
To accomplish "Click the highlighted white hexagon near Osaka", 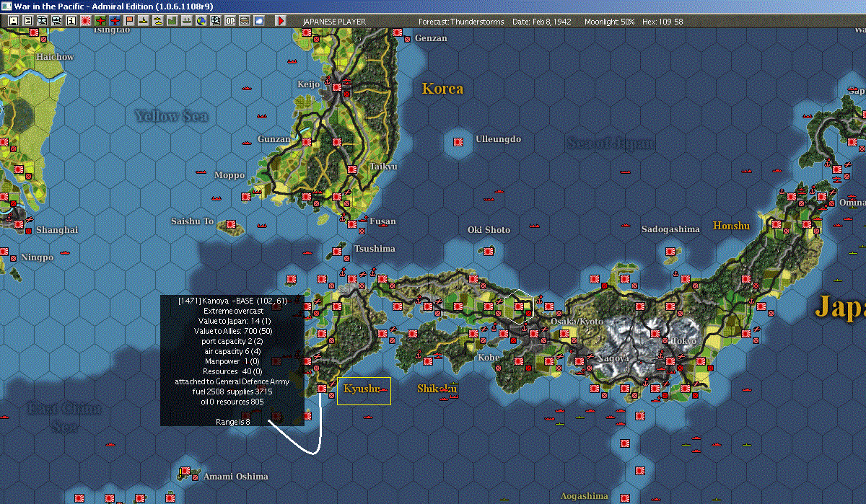I will pyautogui.click(x=519, y=306).
